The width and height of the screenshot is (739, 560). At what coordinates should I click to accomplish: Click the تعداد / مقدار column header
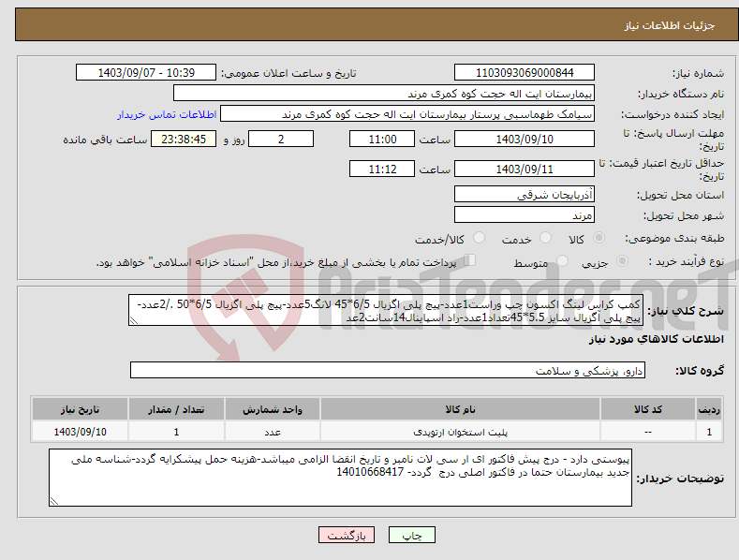coord(176,409)
